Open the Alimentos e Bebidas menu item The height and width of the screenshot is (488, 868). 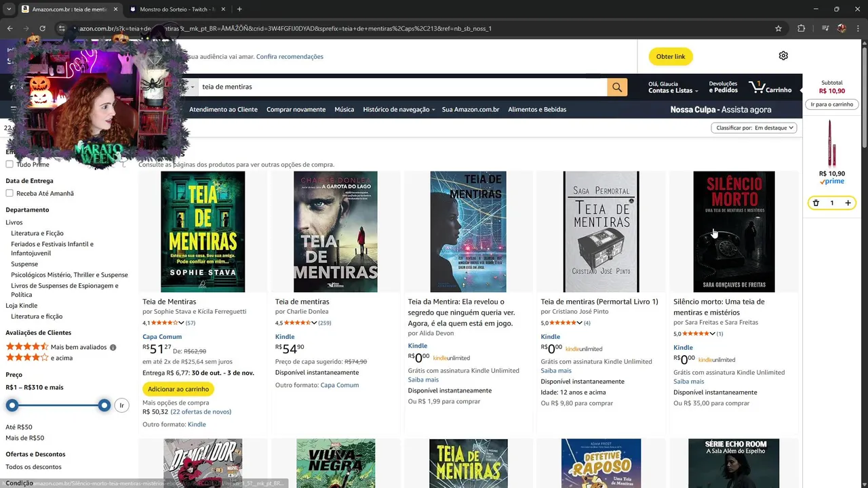point(537,109)
